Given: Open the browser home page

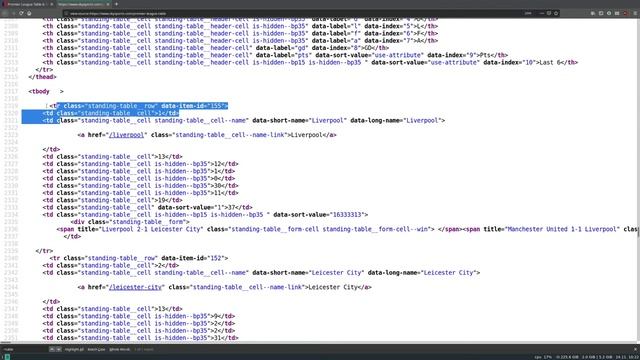Looking at the screenshot, I should pos(29,13).
